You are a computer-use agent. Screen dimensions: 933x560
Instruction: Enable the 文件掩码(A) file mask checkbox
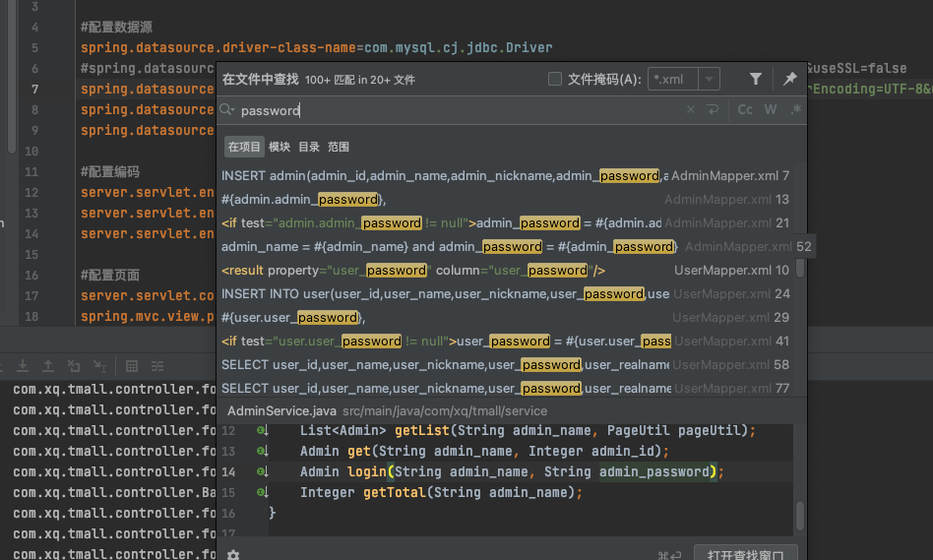click(x=554, y=79)
